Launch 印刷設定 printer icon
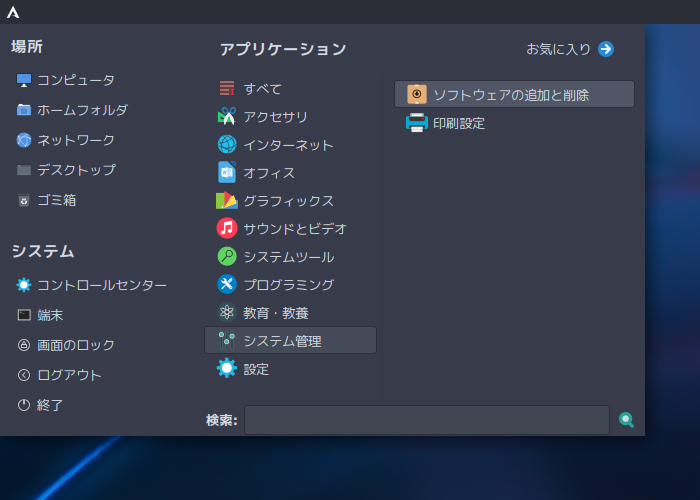Image resolution: width=700 pixels, height=500 pixels. 417,123
